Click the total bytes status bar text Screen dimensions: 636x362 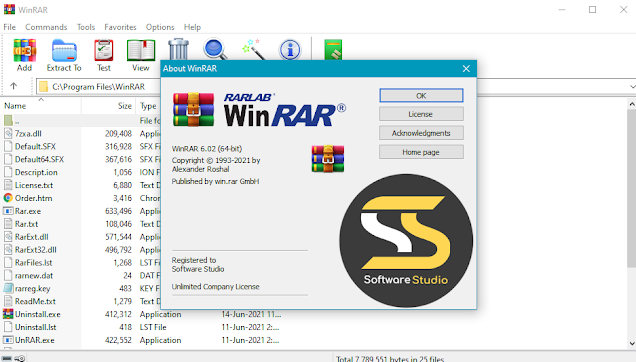390,359
